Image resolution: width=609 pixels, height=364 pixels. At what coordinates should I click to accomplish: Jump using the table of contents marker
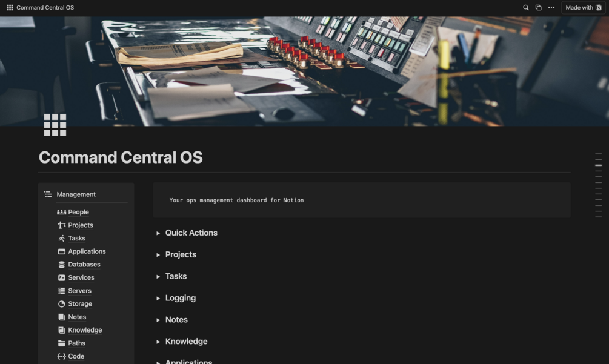coord(599,165)
